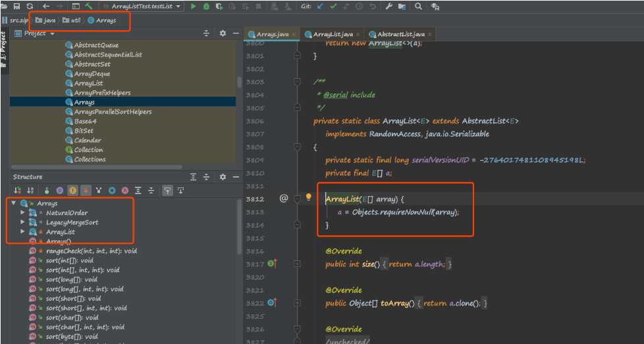Toggle show properties (purple p) filter

tap(59, 190)
